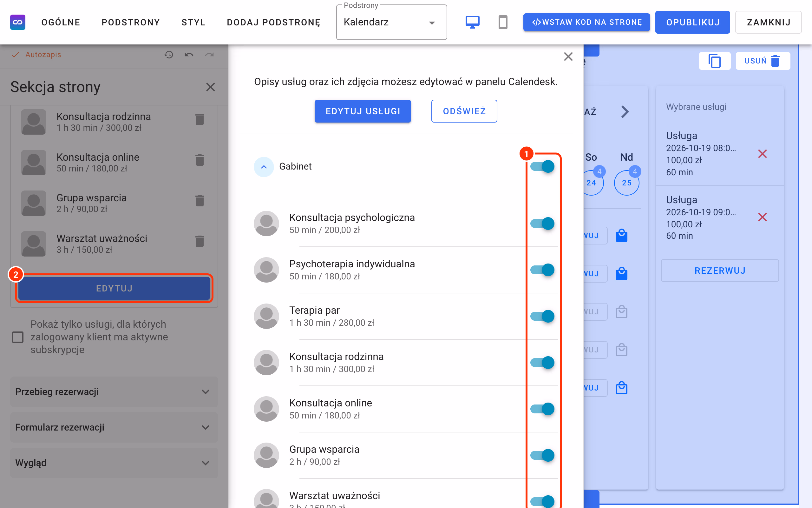812x508 pixels.
Task: Click the ZAMKNIJ button
Action: [768, 22]
